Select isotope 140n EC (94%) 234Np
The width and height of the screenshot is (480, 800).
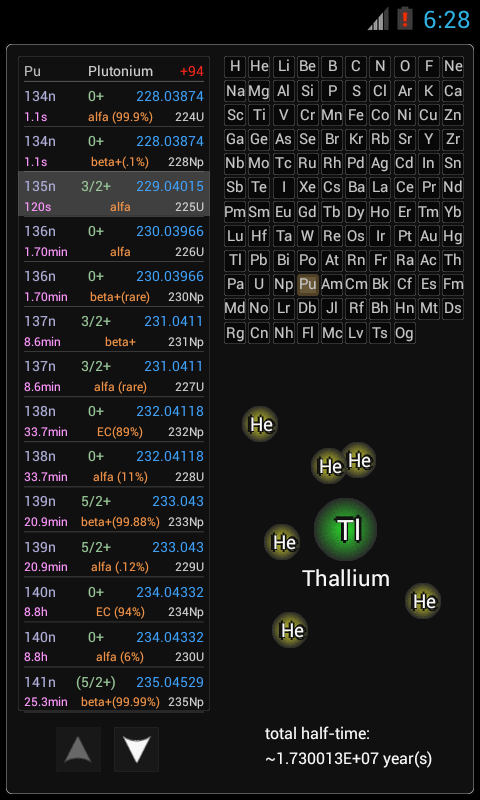click(114, 600)
